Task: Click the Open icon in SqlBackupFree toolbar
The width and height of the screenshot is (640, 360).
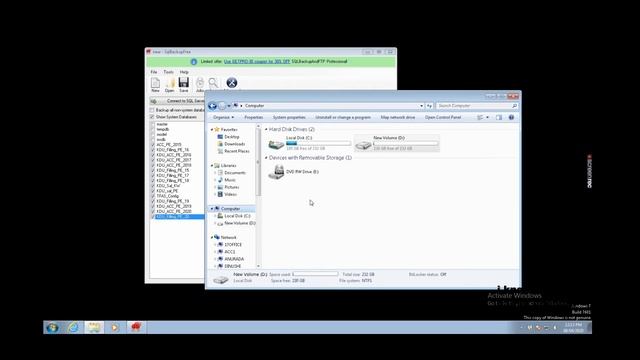Action: (x=170, y=83)
